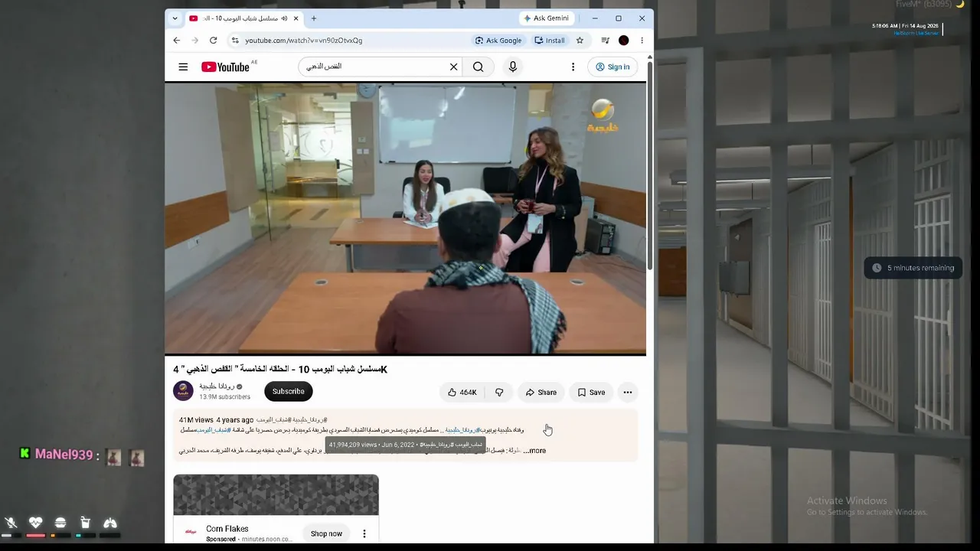The width and height of the screenshot is (980, 551).
Task: Click the Corn Flakes ad title
Action: tap(227, 529)
